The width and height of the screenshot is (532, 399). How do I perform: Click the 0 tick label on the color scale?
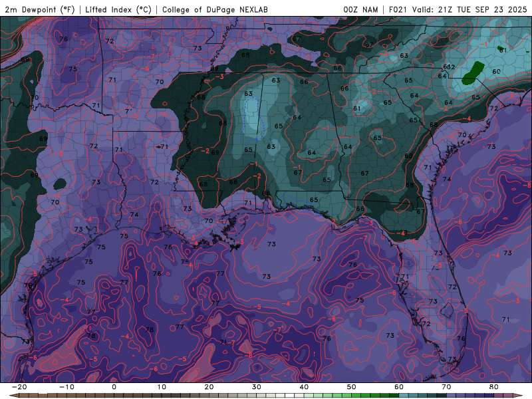[114, 387]
